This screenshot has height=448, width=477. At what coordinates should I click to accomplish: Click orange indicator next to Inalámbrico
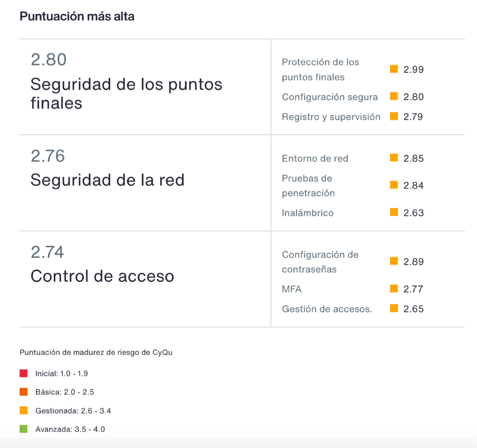point(394,212)
